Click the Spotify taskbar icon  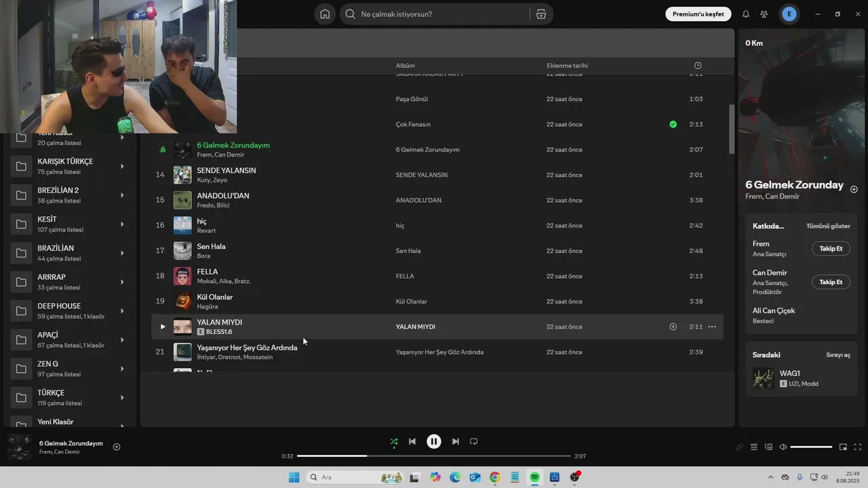(534, 477)
